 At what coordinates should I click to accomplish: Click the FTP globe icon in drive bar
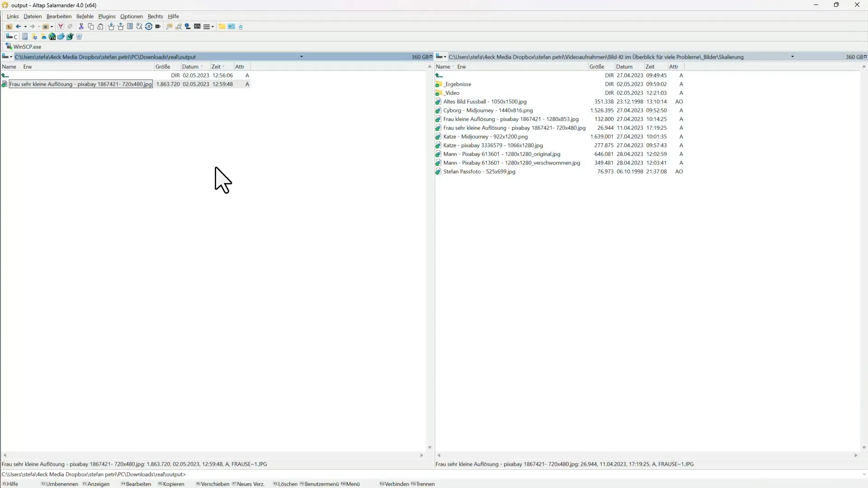tap(52, 37)
